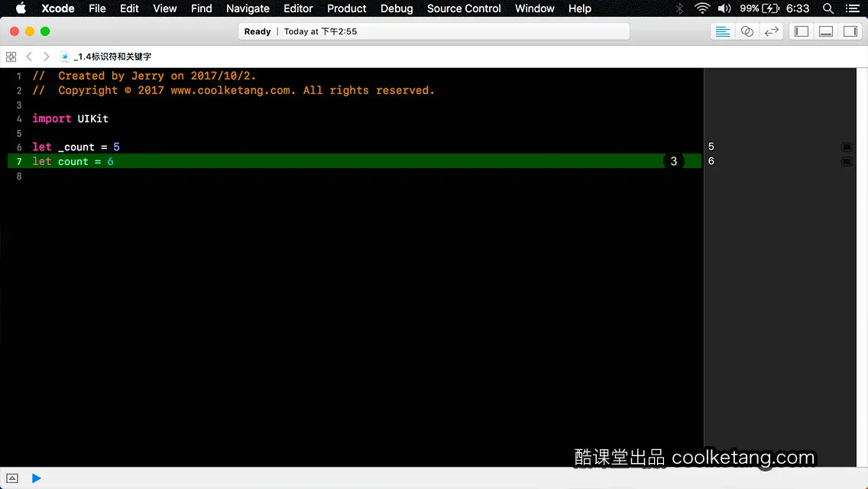Viewport: 868px width, 489px height.
Task: Show the Version editor
Action: pyautogui.click(x=771, y=31)
